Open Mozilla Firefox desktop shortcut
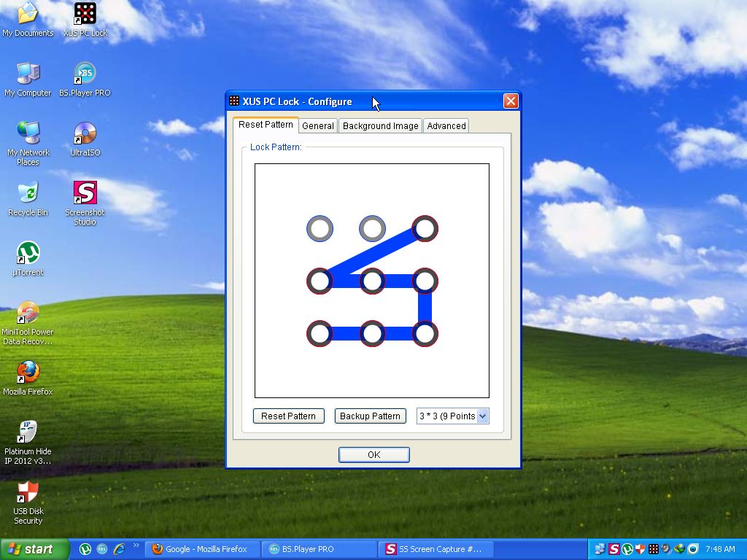Image resolution: width=747 pixels, height=560 pixels. [28, 373]
